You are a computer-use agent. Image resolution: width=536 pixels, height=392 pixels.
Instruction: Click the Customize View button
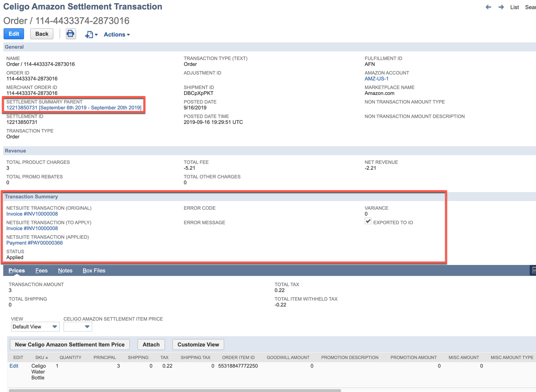[198, 345]
